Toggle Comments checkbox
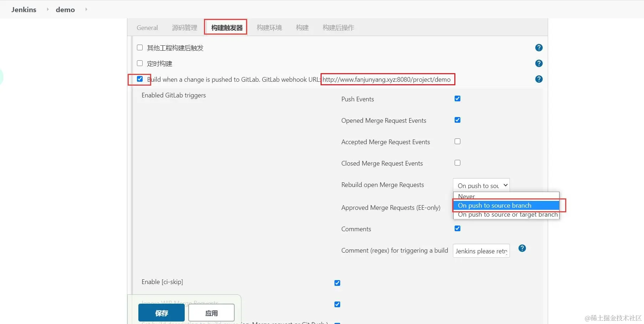Image resolution: width=644 pixels, height=324 pixels. [x=458, y=228]
